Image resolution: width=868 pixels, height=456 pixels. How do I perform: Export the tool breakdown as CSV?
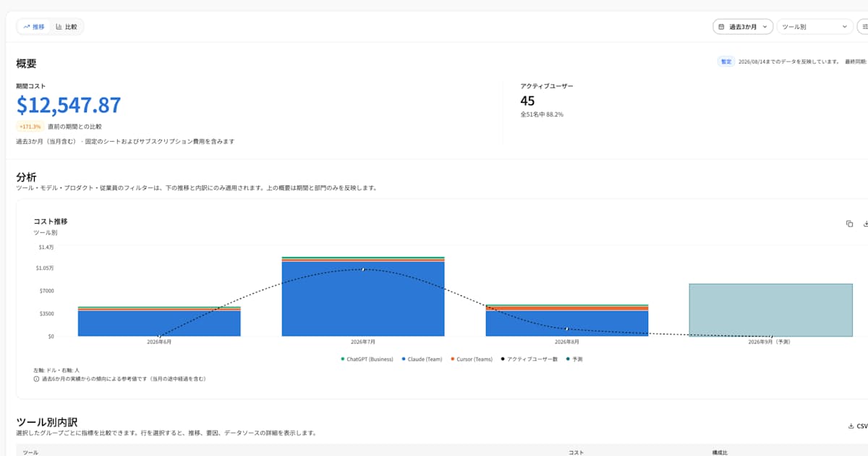[858, 426]
